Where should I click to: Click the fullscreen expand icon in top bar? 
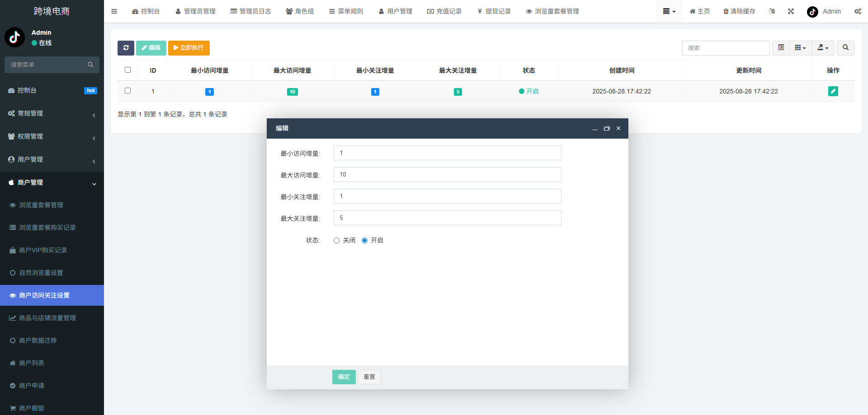[x=790, y=11]
